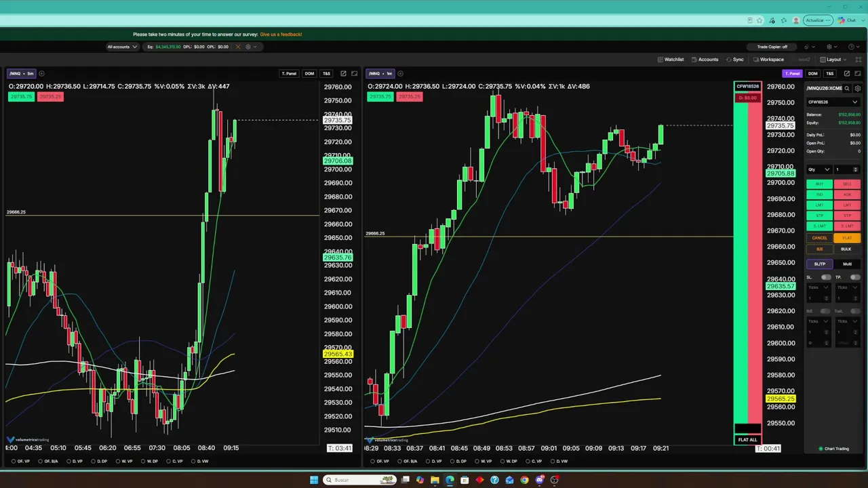Click the Give us a feedback link
The image size is (868, 488).
(281, 34)
